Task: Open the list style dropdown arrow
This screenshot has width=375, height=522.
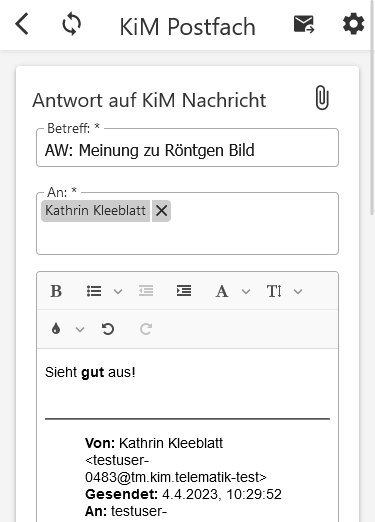Action: pos(118,292)
